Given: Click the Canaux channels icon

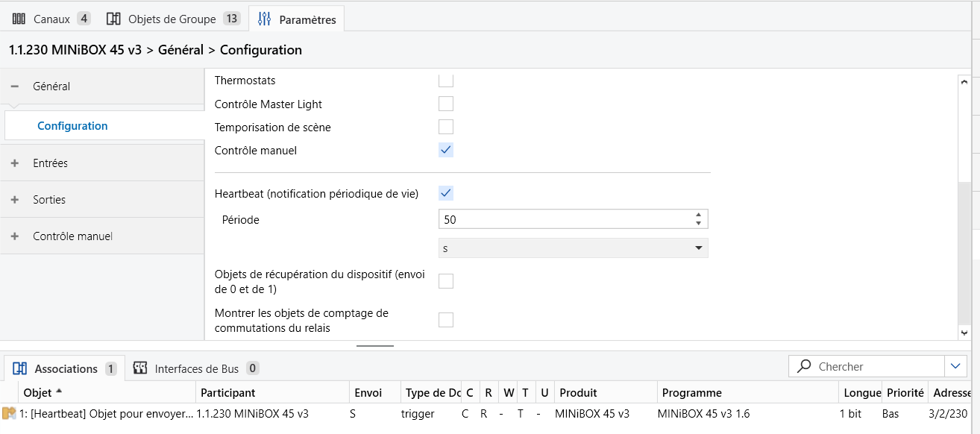Looking at the screenshot, I should [19, 19].
